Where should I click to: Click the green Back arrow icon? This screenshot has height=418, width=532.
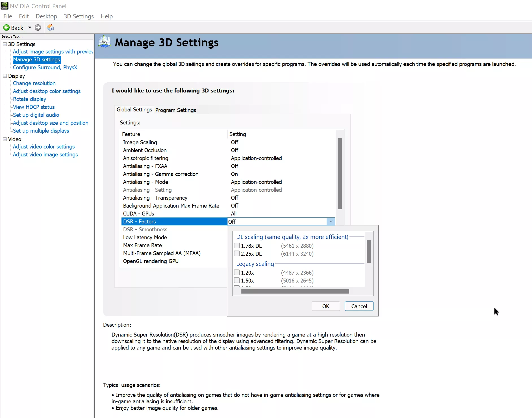pyautogui.click(x=6, y=28)
